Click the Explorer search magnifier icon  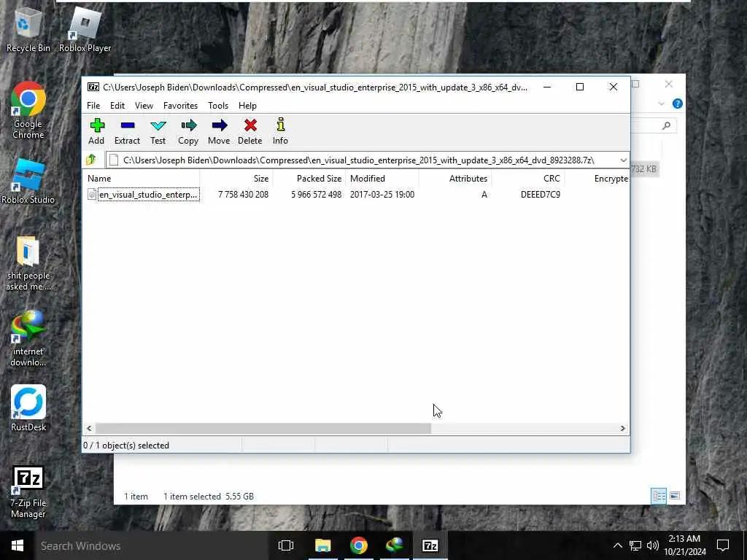click(666, 125)
